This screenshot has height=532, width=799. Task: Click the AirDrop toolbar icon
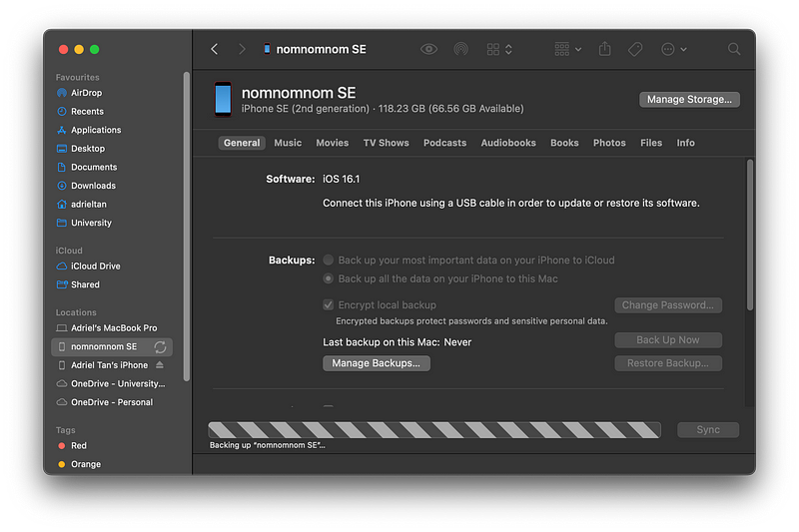coord(460,49)
